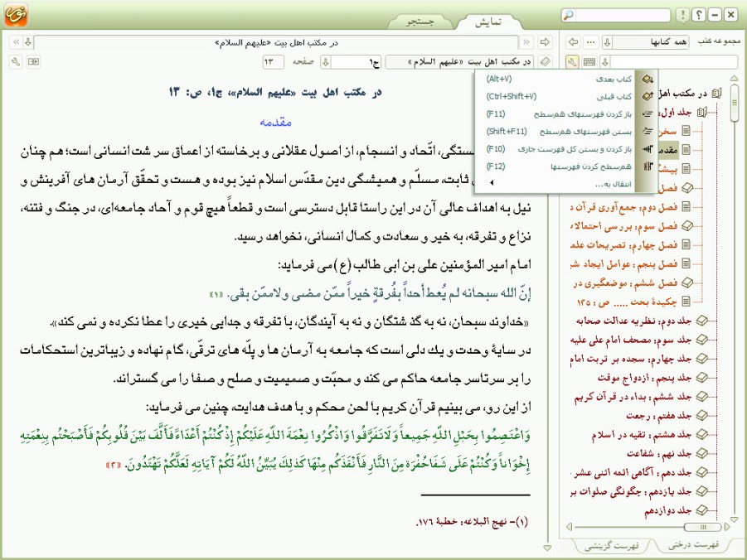Click the page icon of 'چکیدهٔ بحث'

[686, 302]
